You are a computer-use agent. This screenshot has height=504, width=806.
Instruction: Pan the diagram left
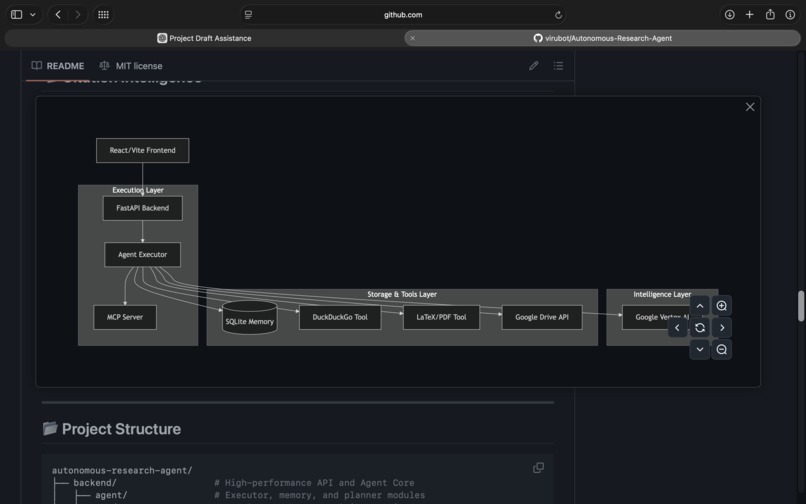[x=677, y=328]
